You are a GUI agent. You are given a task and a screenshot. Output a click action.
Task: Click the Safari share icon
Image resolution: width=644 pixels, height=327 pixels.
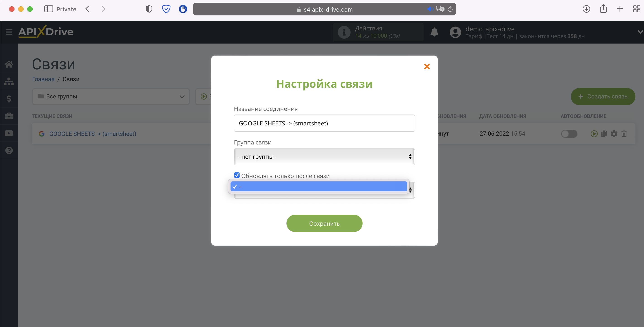[x=603, y=9]
